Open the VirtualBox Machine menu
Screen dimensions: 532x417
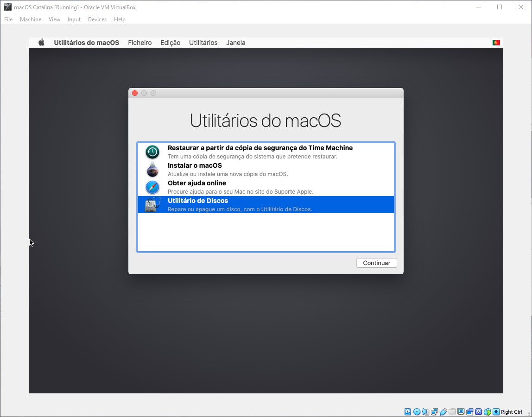click(x=31, y=19)
